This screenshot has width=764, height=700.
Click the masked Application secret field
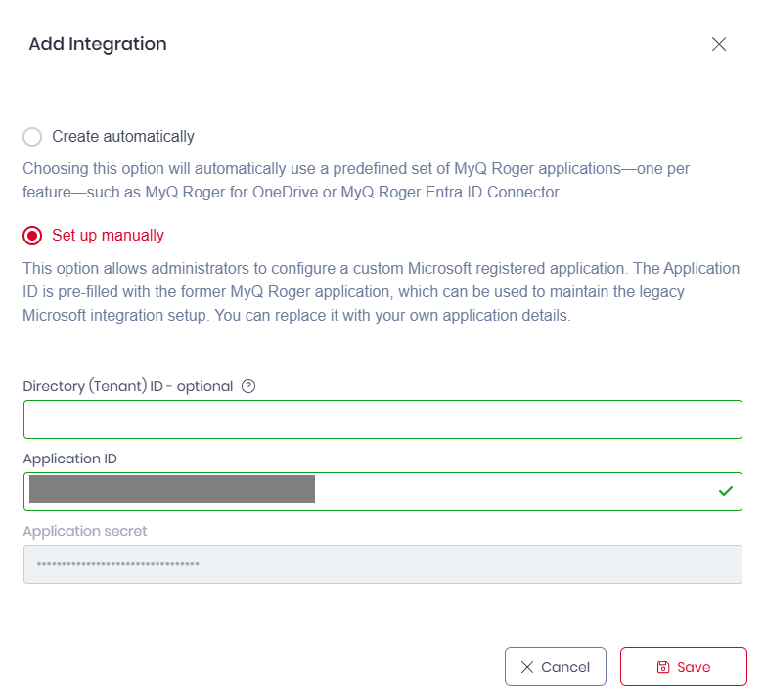click(382, 564)
